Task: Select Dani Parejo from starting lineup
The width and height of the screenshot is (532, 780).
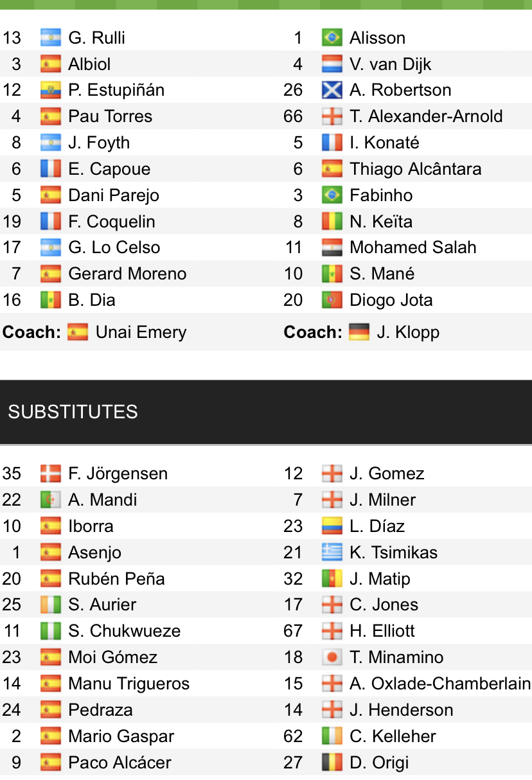Action: [x=114, y=195]
